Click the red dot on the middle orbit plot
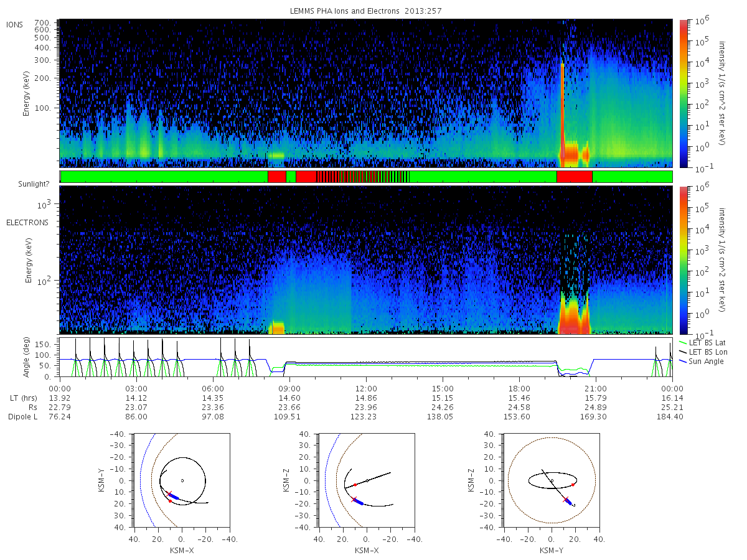Image resolution: width=747 pixels, height=560 pixels. pyautogui.click(x=355, y=485)
